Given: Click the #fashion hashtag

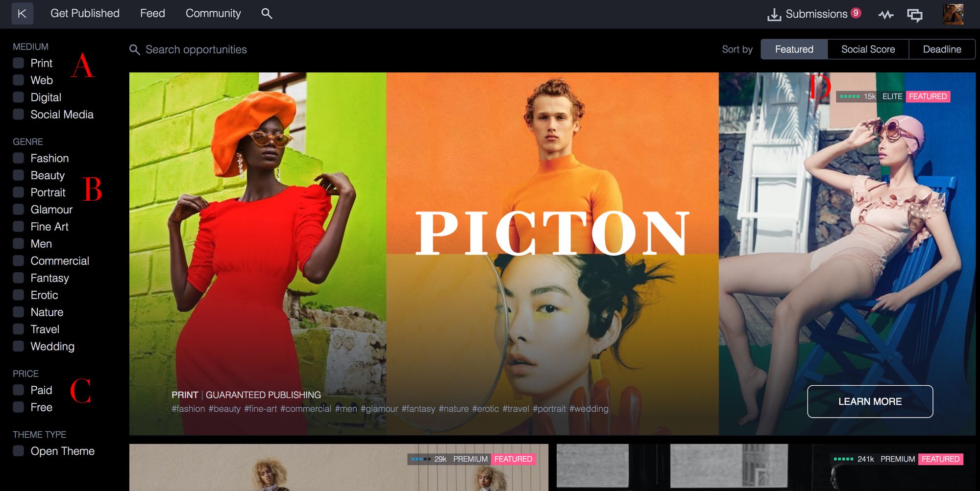Looking at the screenshot, I should [188, 409].
